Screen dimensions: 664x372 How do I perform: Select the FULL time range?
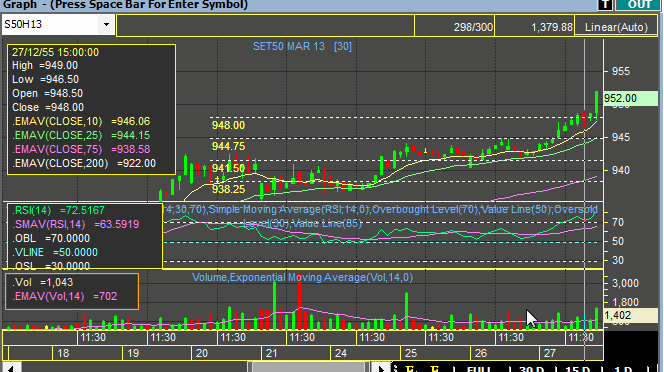(479, 369)
